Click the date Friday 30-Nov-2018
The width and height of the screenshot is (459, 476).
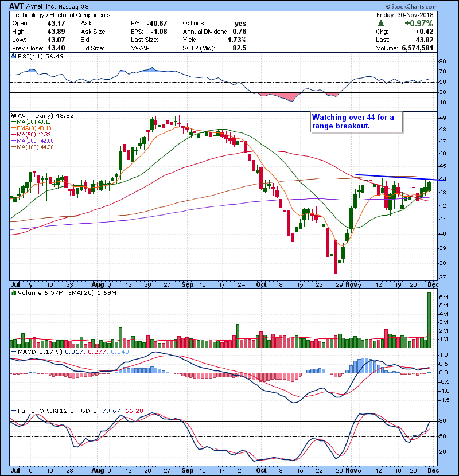(405, 15)
